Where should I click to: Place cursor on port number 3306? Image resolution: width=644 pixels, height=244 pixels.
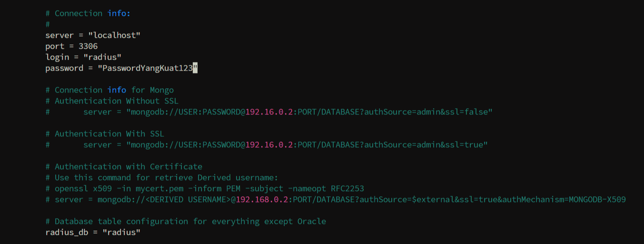click(x=88, y=46)
